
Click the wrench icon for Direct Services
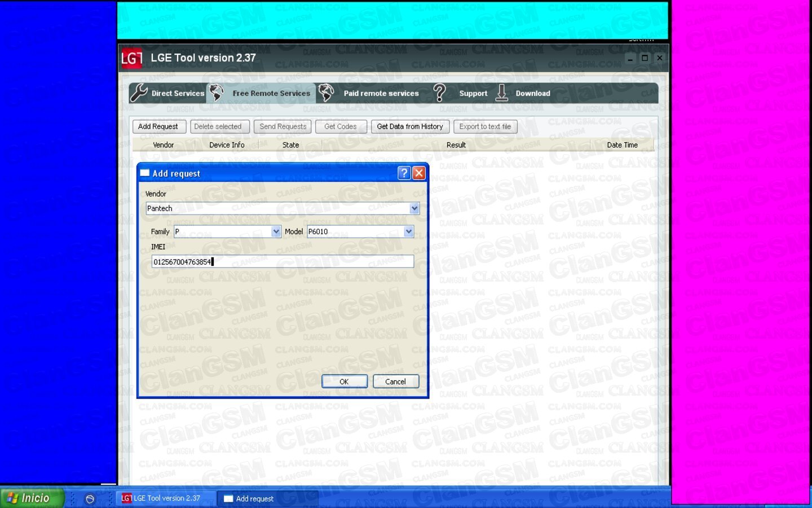click(x=139, y=93)
